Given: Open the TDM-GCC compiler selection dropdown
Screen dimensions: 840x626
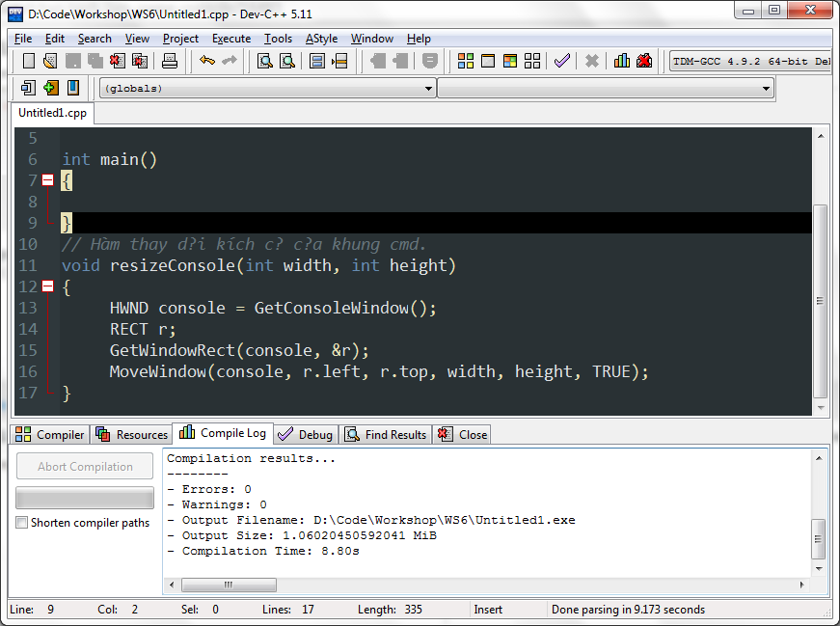Looking at the screenshot, I should (749, 61).
